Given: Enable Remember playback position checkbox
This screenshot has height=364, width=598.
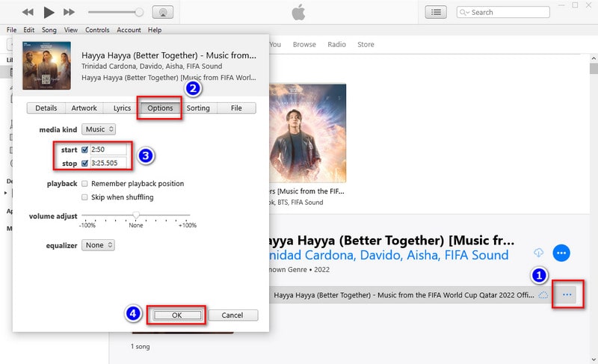Looking at the screenshot, I should 84,184.
